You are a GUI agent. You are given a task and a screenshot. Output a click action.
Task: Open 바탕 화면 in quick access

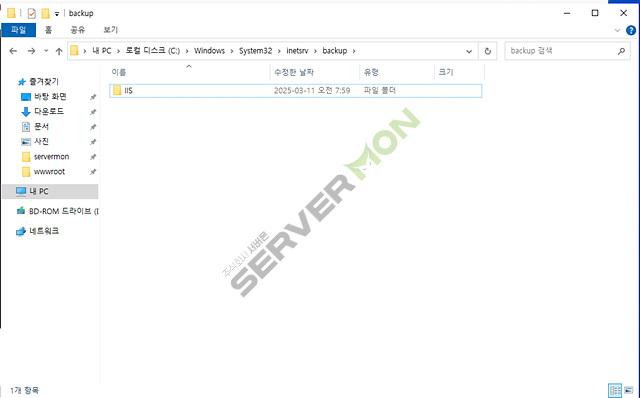pos(50,97)
